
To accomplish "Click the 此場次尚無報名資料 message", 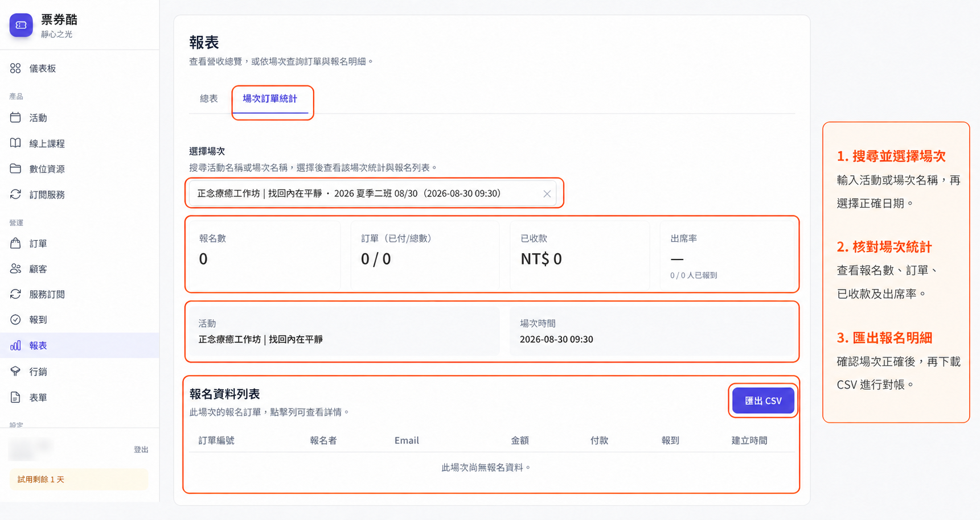I will coord(486,468).
